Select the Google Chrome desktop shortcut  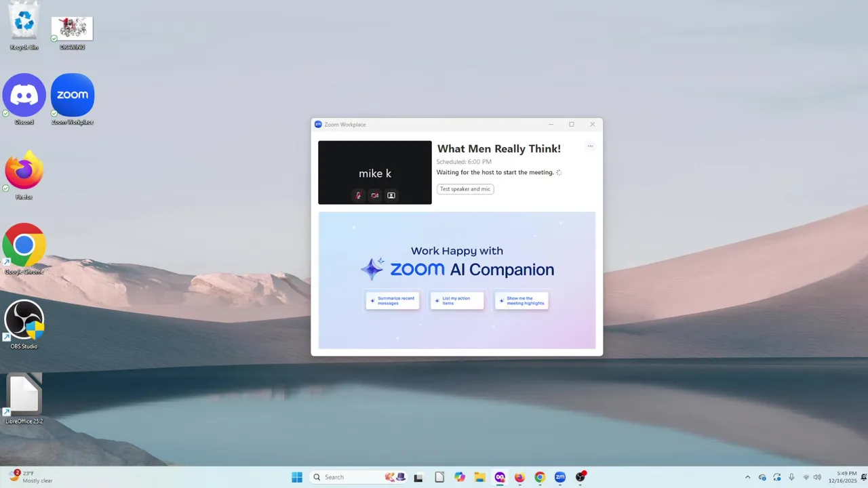(24, 249)
